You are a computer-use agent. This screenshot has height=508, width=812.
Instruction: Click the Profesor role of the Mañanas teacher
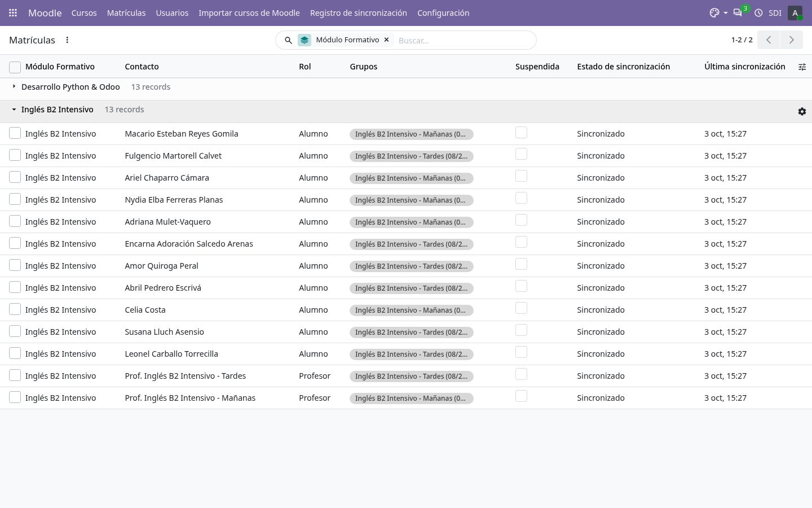pyautogui.click(x=315, y=398)
